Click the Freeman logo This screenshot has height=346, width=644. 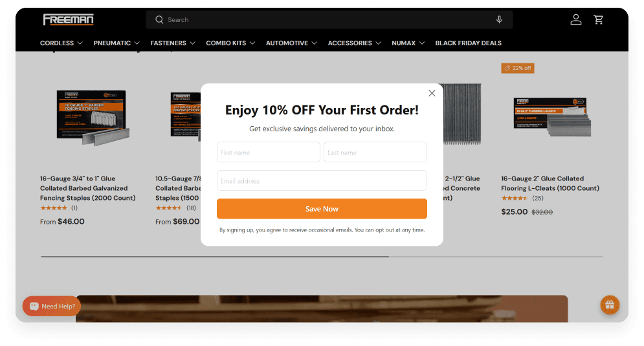[x=68, y=19]
